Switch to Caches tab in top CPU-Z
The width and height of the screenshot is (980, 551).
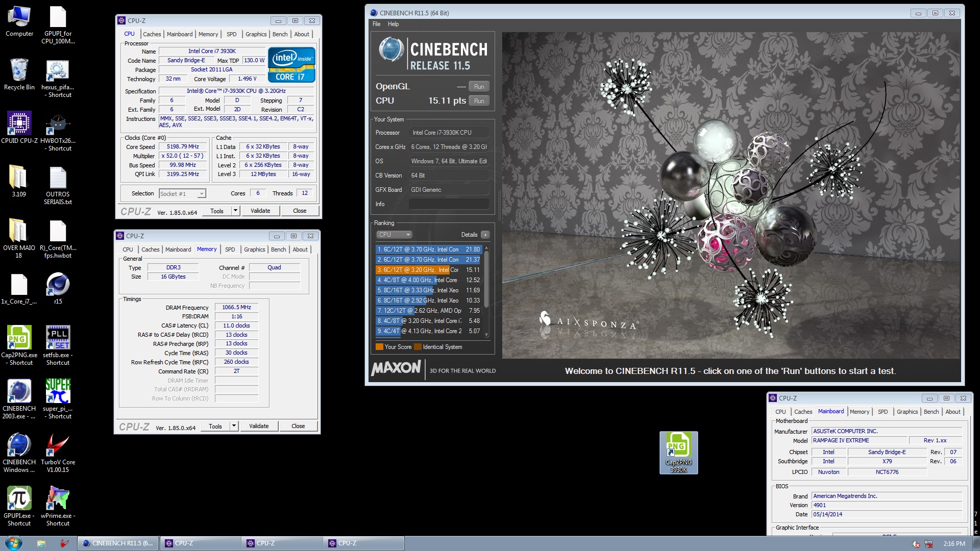(152, 34)
